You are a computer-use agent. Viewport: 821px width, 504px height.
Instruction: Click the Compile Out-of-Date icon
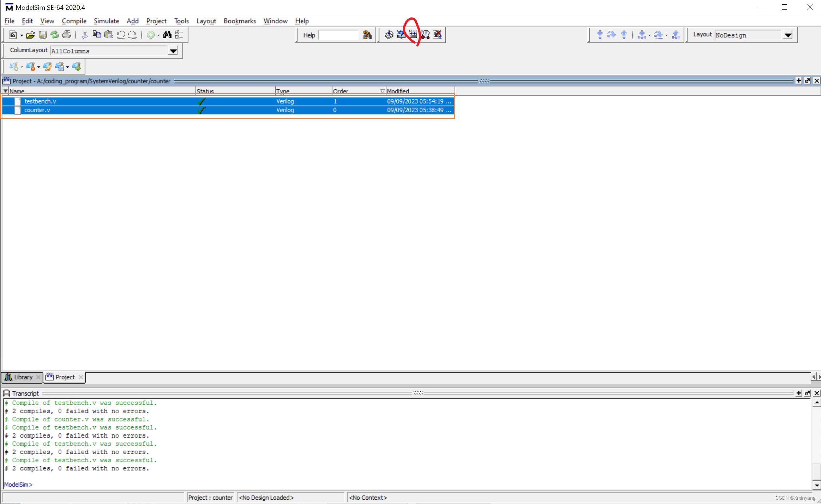point(401,35)
